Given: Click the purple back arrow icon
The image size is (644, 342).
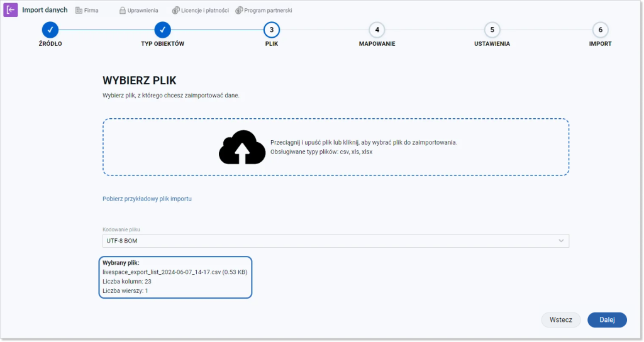Looking at the screenshot, I should coord(11,10).
